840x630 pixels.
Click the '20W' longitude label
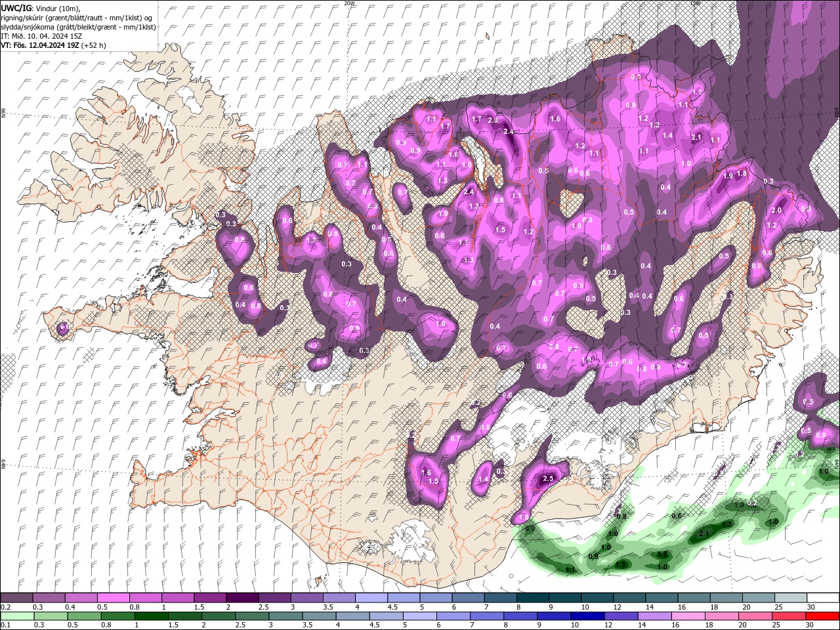point(349,3)
